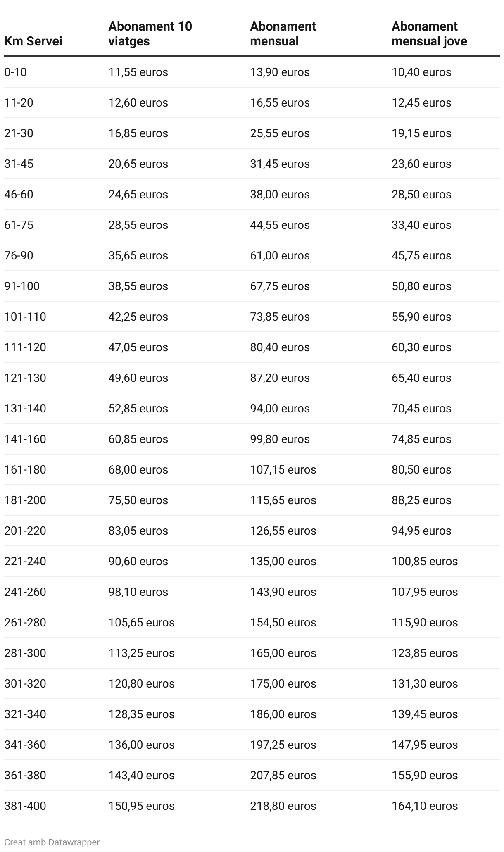Select the 61-75 km row label

(x=19, y=225)
